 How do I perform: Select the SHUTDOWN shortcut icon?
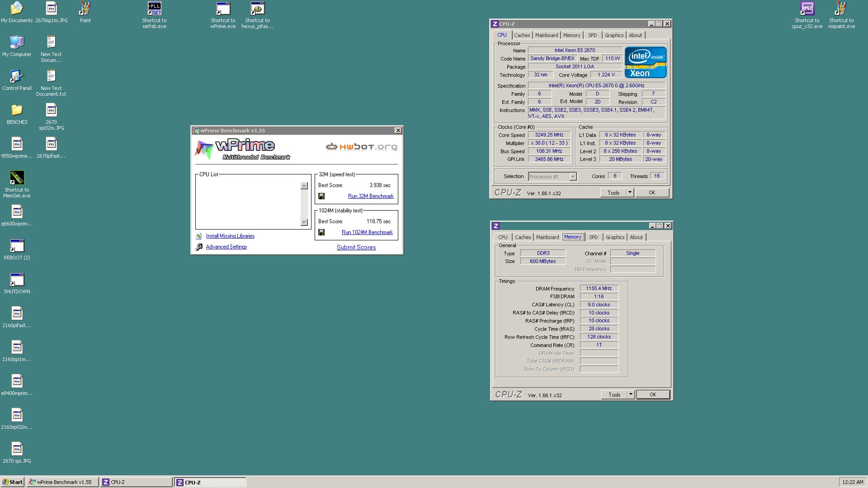(17, 283)
